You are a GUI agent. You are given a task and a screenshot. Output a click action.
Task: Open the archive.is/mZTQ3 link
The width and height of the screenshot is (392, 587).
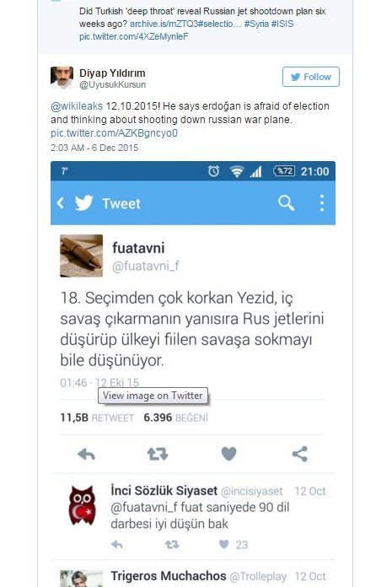[184, 24]
